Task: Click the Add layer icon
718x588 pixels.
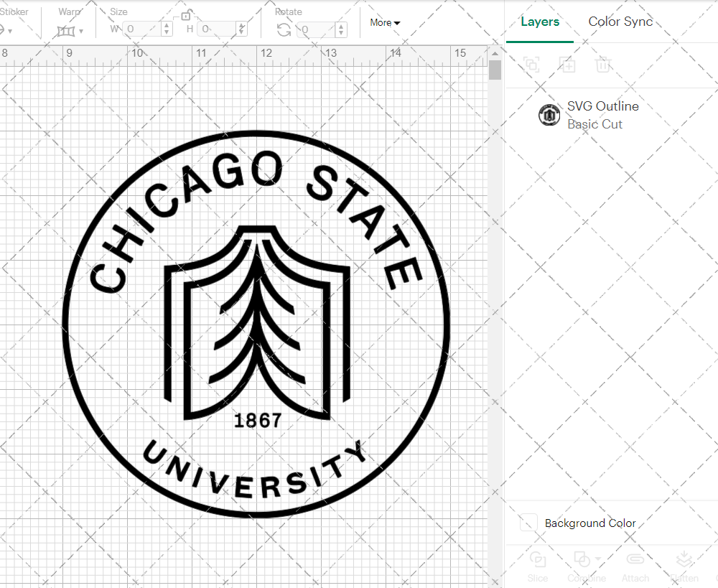Action: click(x=568, y=65)
